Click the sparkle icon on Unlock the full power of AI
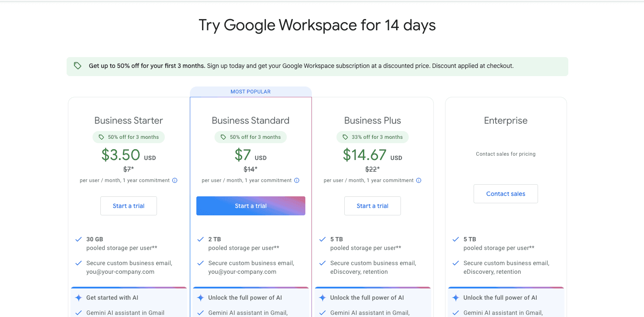644x317 pixels. tap(200, 298)
